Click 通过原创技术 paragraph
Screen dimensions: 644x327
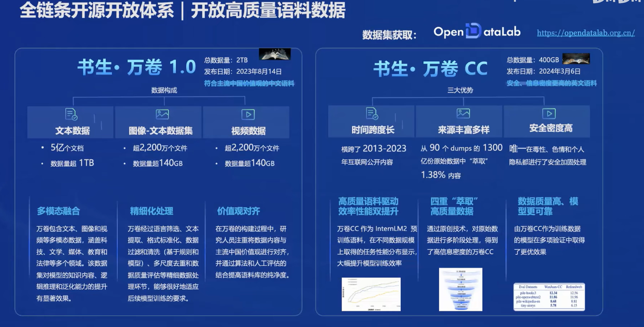462,240
